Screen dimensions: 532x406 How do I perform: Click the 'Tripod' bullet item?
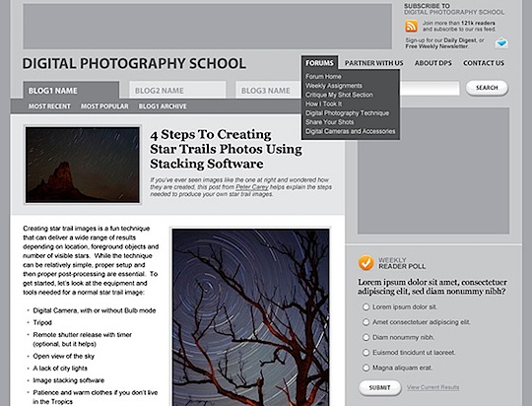coord(42,322)
